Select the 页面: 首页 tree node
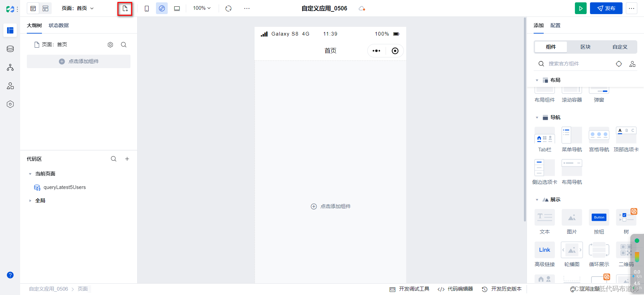The image size is (644, 295). [51, 45]
